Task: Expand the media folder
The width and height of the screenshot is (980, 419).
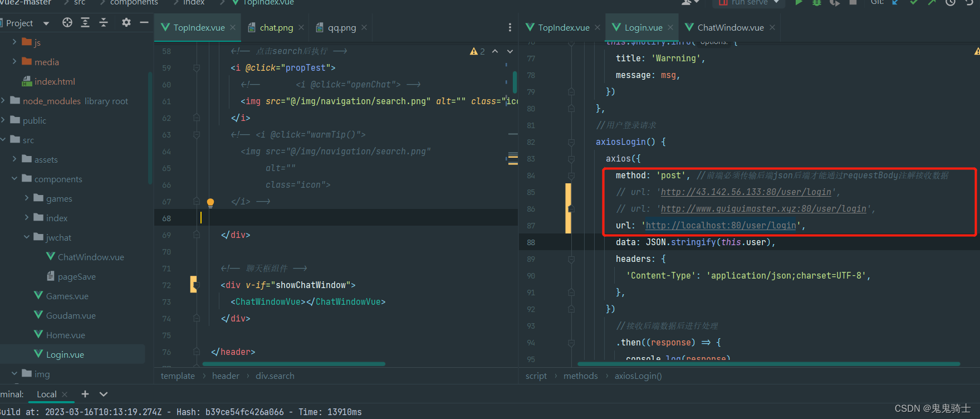Action: [14, 61]
